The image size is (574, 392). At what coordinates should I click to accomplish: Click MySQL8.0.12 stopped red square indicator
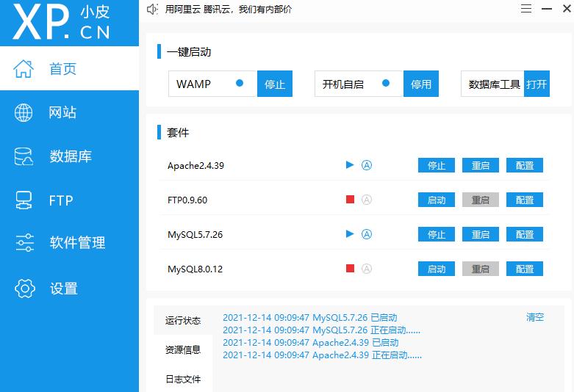click(350, 269)
